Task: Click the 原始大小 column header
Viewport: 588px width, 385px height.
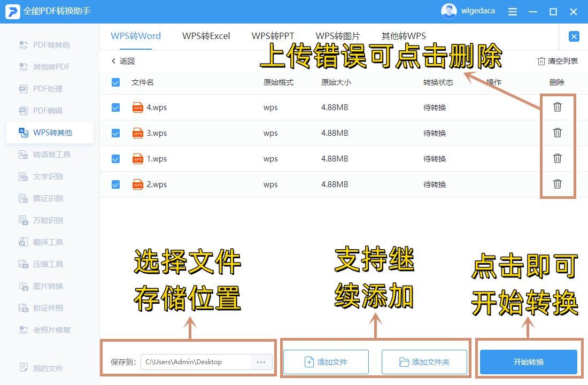Action: point(336,82)
